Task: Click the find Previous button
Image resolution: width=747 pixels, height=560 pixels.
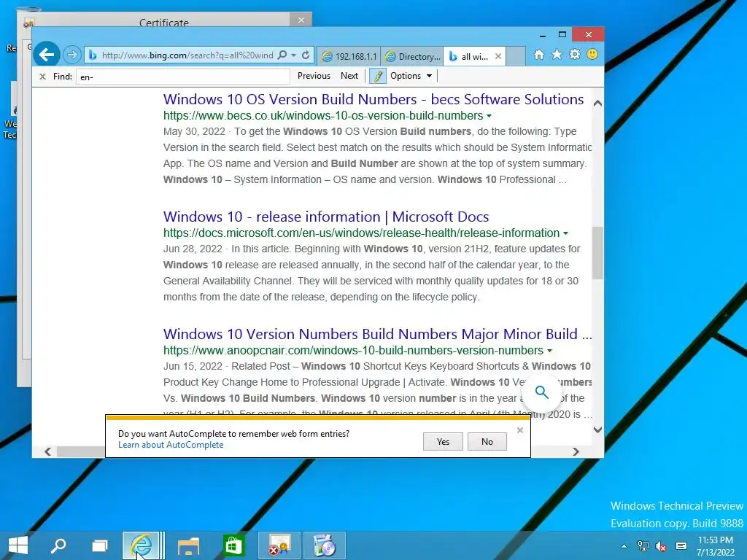Action: pos(314,76)
